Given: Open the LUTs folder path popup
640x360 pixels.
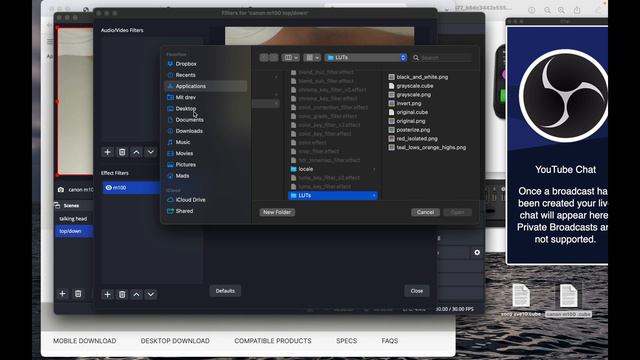Looking at the screenshot, I should point(366,58).
